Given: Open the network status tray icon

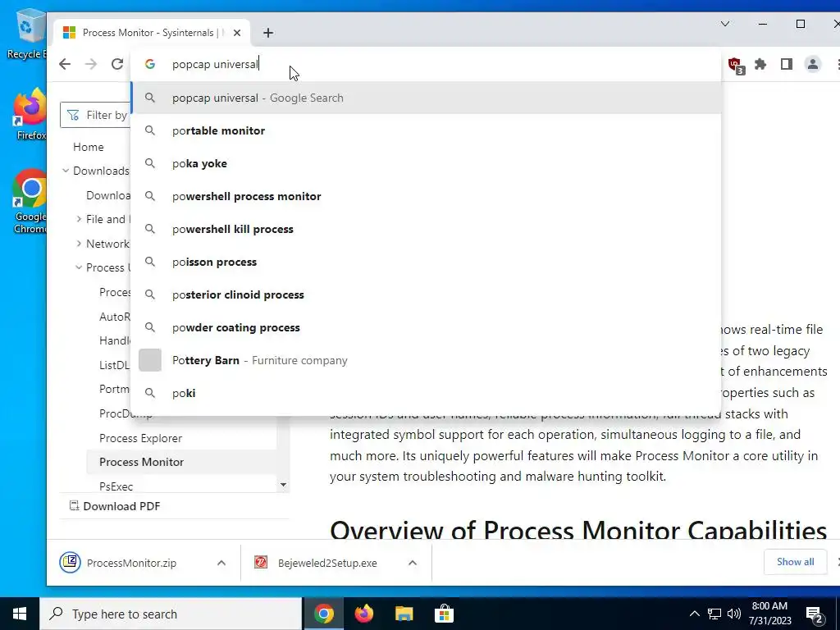Looking at the screenshot, I should [714, 614].
